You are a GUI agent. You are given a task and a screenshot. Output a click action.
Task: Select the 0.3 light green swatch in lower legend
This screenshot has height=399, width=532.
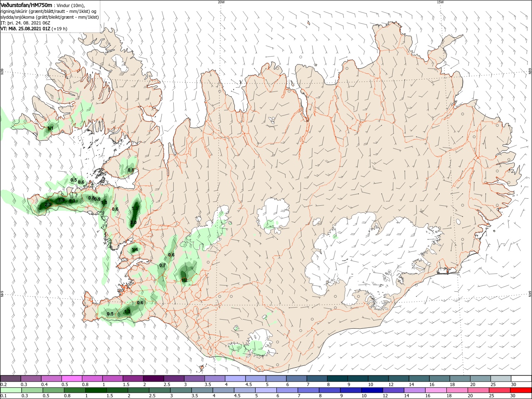click(x=32, y=390)
